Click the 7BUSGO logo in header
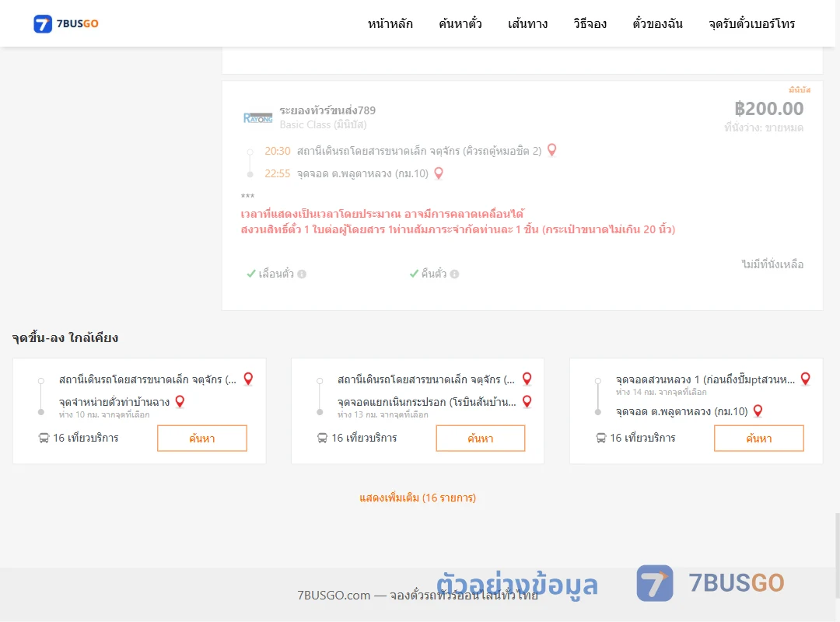This screenshot has width=840, height=622. pyautogui.click(x=66, y=23)
